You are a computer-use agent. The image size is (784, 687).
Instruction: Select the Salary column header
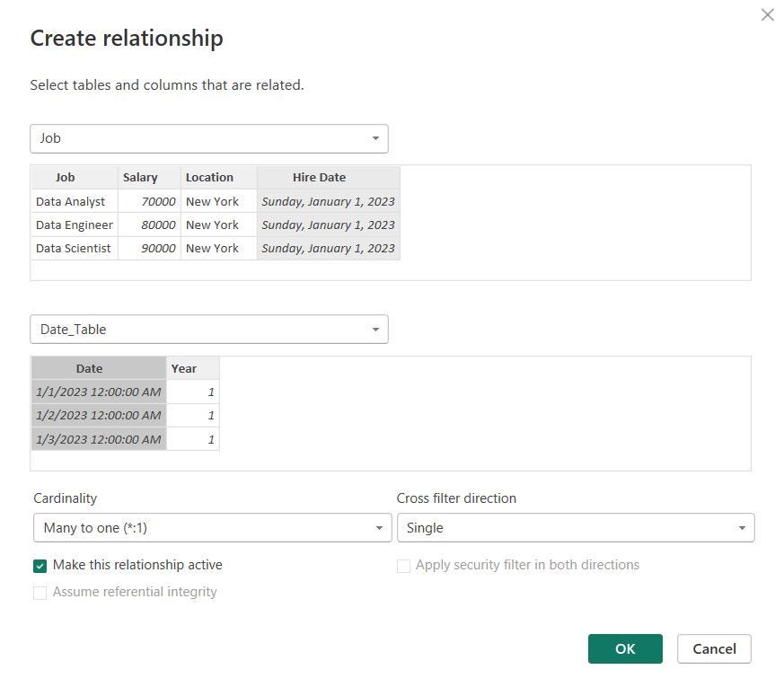(x=149, y=178)
